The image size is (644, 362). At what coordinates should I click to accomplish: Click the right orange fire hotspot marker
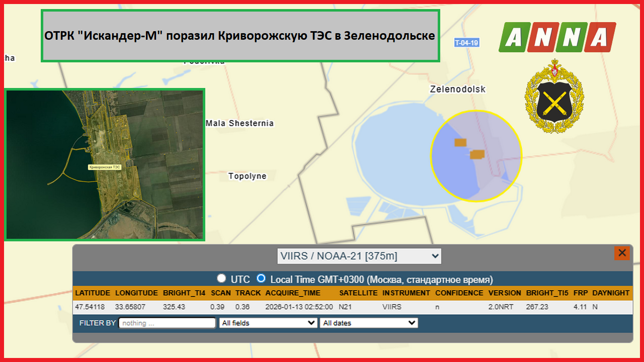pos(477,154)
